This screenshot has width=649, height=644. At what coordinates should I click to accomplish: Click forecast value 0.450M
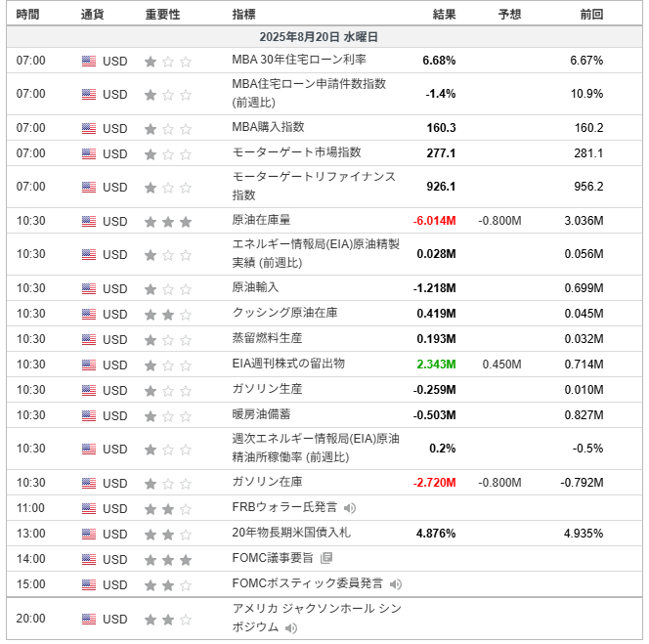501,365
